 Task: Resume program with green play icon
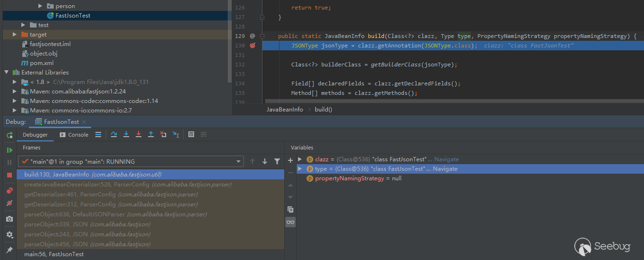pos(9,150)
